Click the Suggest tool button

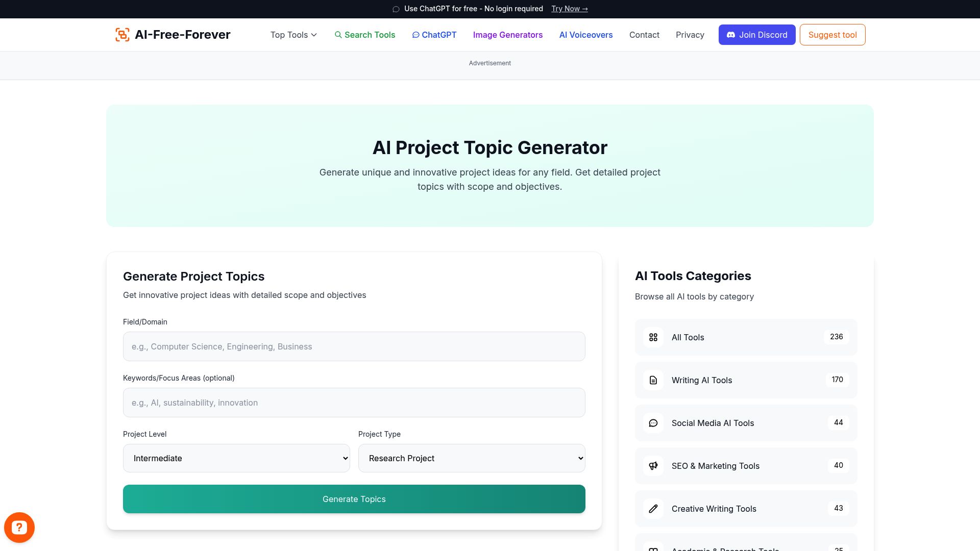click(x=832, y=35)
